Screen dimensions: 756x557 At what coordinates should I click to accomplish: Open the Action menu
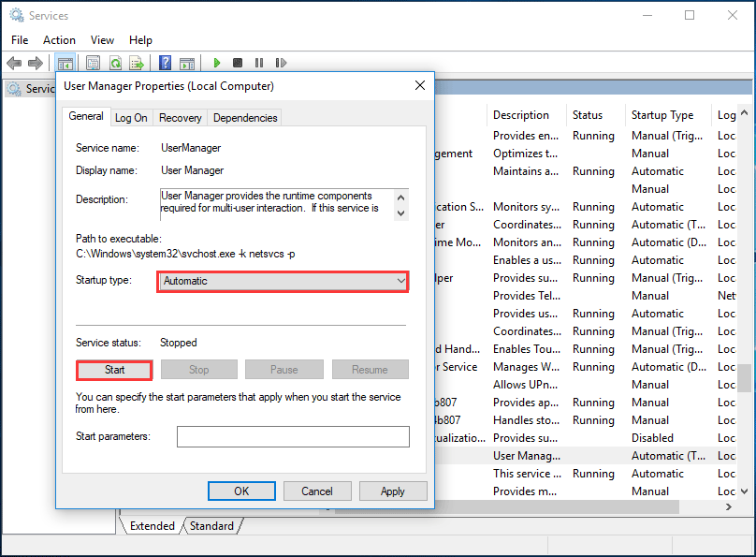[x=59, y=40]
